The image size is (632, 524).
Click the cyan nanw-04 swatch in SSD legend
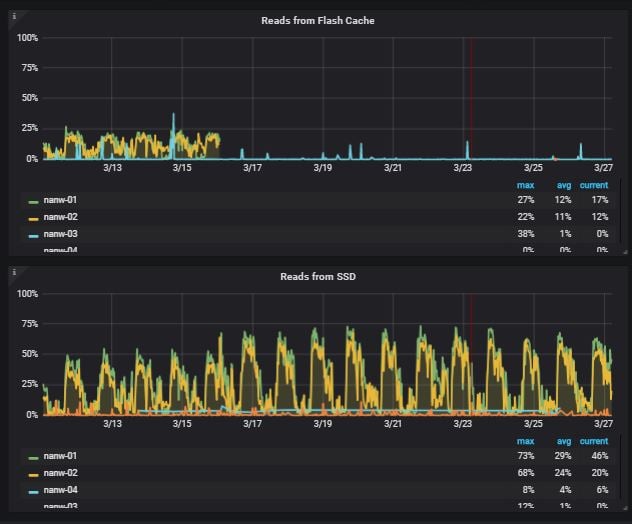click(33, 492)
